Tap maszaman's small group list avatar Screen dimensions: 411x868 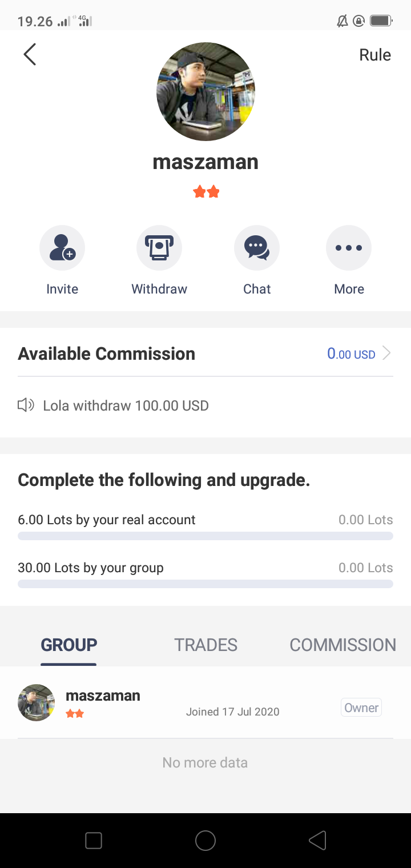coord(37,702)
